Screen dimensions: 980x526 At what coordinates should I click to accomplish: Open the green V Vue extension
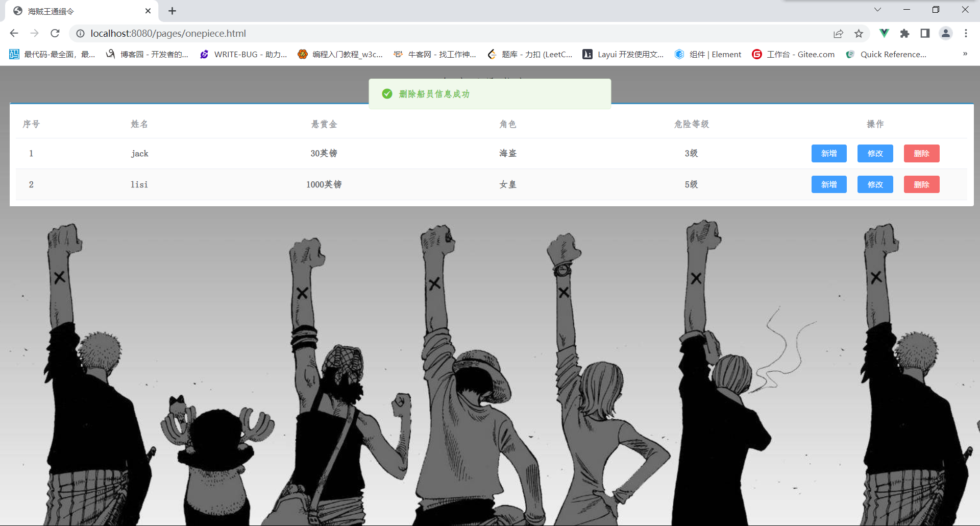(884, 33)
